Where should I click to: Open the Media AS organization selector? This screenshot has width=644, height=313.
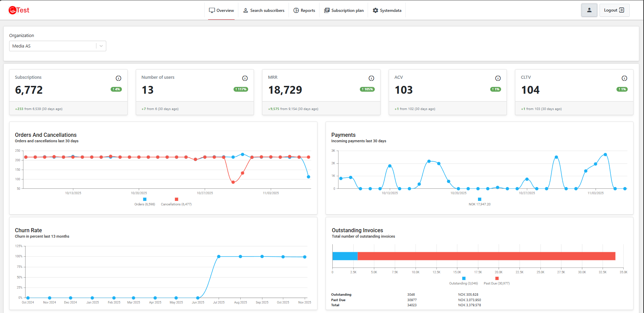pos(58,46)
